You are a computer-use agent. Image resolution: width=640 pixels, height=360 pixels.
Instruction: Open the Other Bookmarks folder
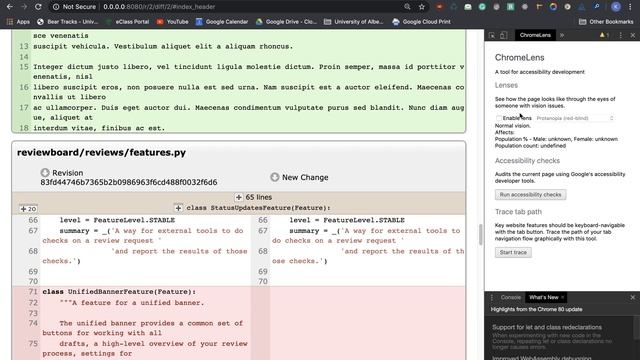[x=606, y=22]
